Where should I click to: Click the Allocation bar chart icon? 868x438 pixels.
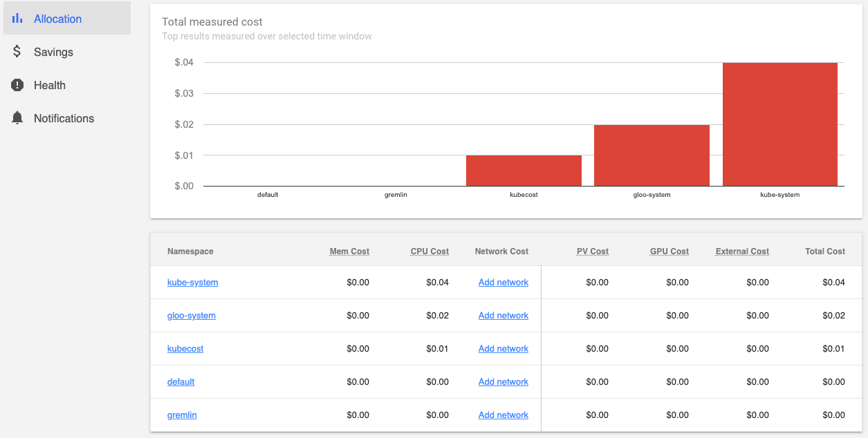17,18
